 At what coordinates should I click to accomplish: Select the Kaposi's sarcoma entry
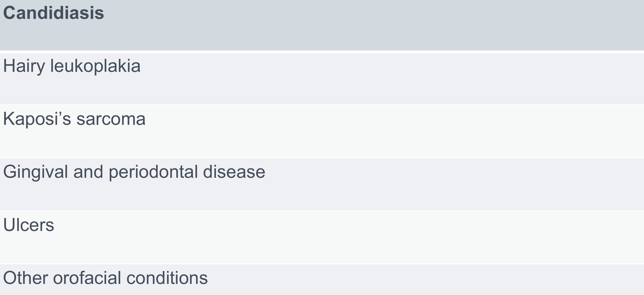[322, 132]
